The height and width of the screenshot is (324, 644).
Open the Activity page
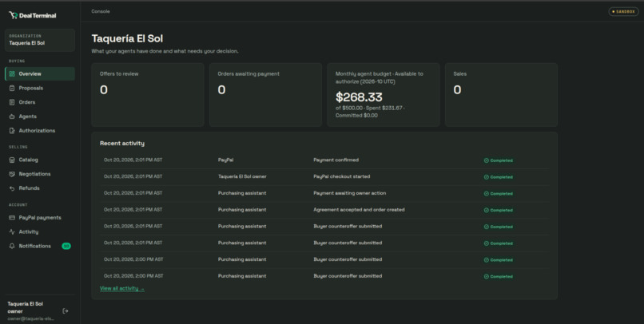40,231
